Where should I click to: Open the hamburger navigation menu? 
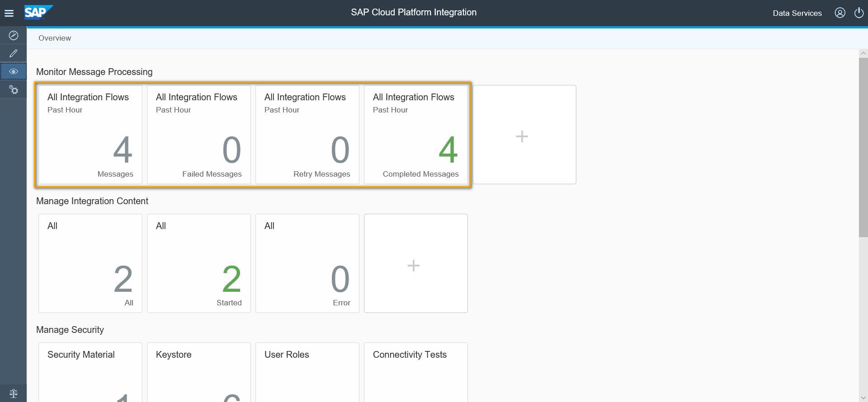coord(9,13)
